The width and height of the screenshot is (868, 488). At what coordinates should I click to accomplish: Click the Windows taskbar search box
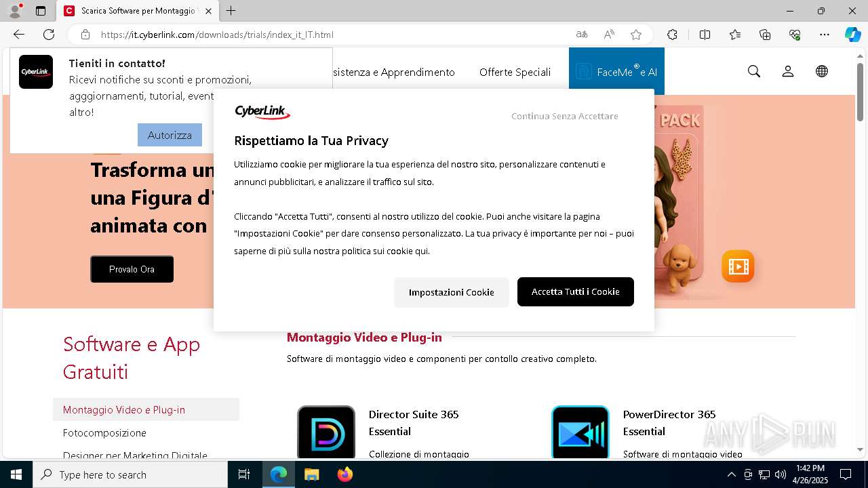(130, 474)
